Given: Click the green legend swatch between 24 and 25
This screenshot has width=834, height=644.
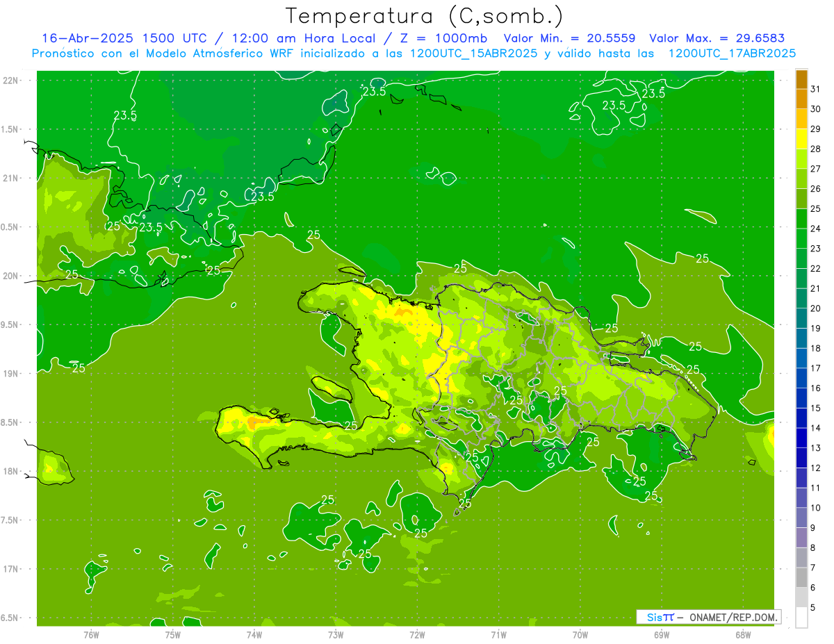Looking at the screenshot, I should point(801,219).
